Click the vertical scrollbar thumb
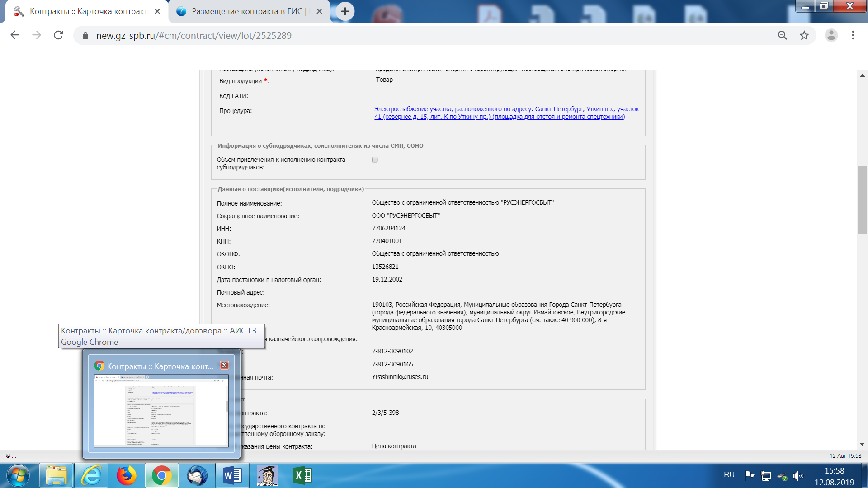This screenshot has width=868, height=488. click(x=862, y=200)
